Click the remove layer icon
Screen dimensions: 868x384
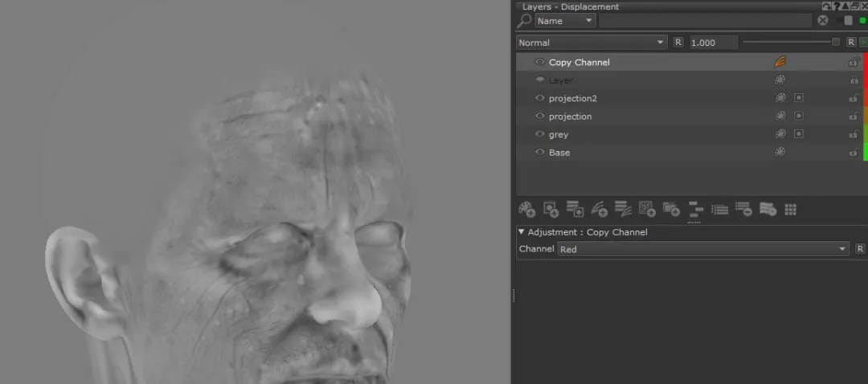[743, 210]
